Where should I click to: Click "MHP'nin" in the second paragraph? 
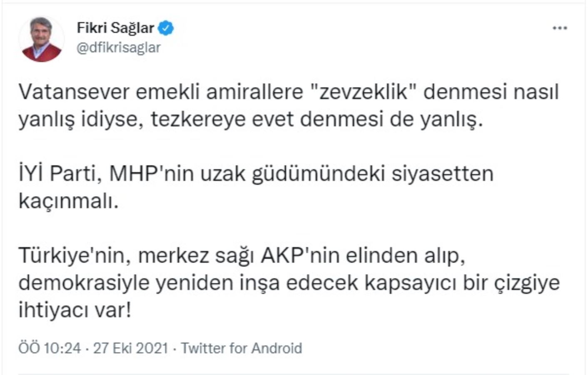(x=151, y=174)
